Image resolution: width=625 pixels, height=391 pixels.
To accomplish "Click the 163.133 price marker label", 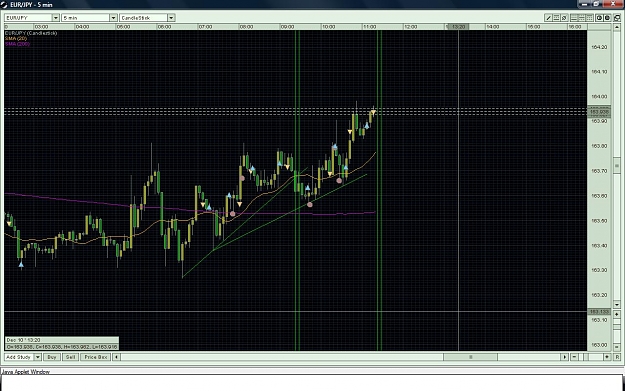I will (x=599, y=312).
